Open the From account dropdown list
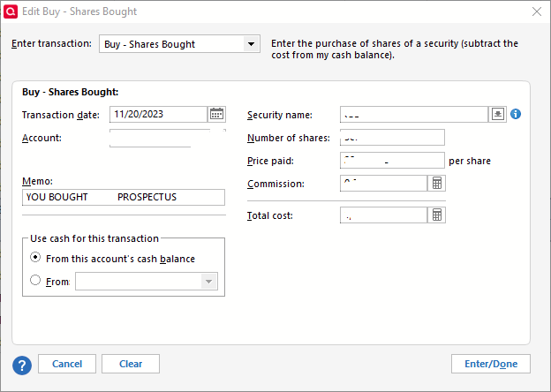551x392 pixels. [208, 282]
